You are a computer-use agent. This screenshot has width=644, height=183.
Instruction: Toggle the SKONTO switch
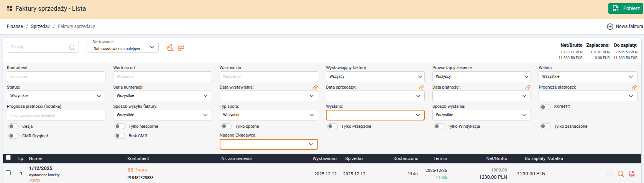pos(545,107)
